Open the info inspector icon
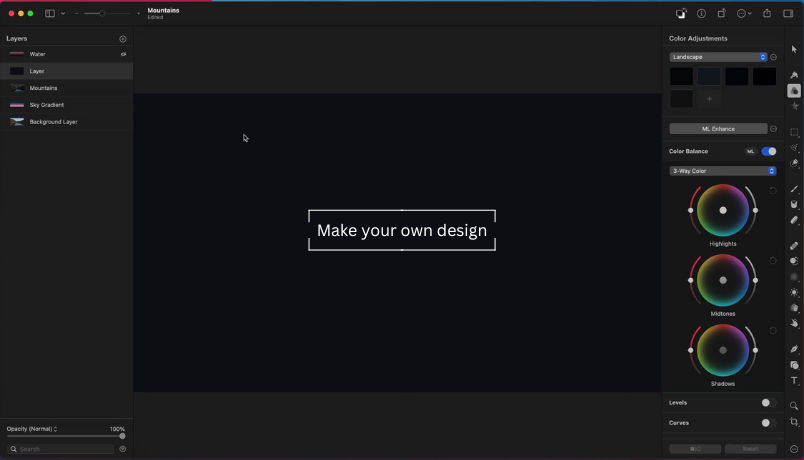The image size is (804, 460). pyautogui.click(x=701, y=14)
